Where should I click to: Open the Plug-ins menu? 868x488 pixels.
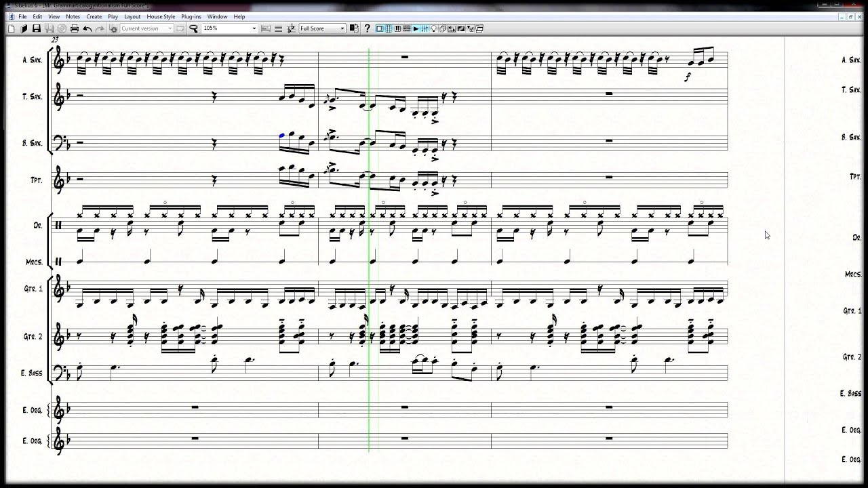click(191, 16)
